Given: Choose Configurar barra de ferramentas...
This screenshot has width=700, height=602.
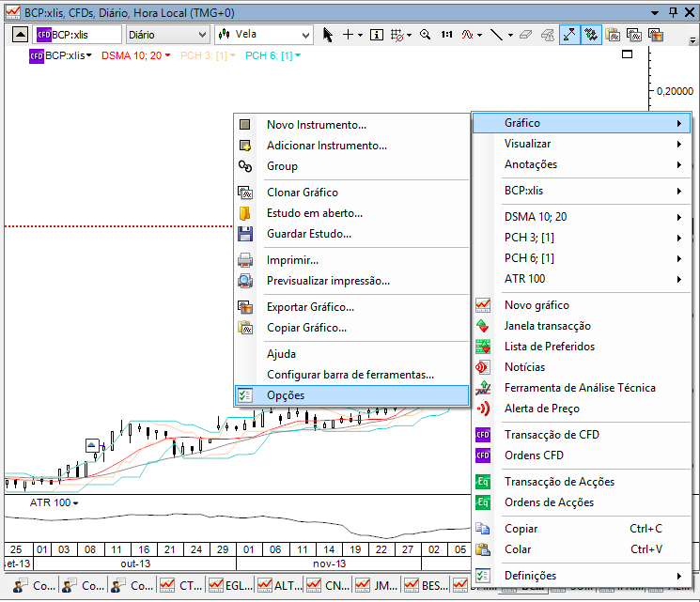Looking at the screenshot, I should (x=351, y=375).
